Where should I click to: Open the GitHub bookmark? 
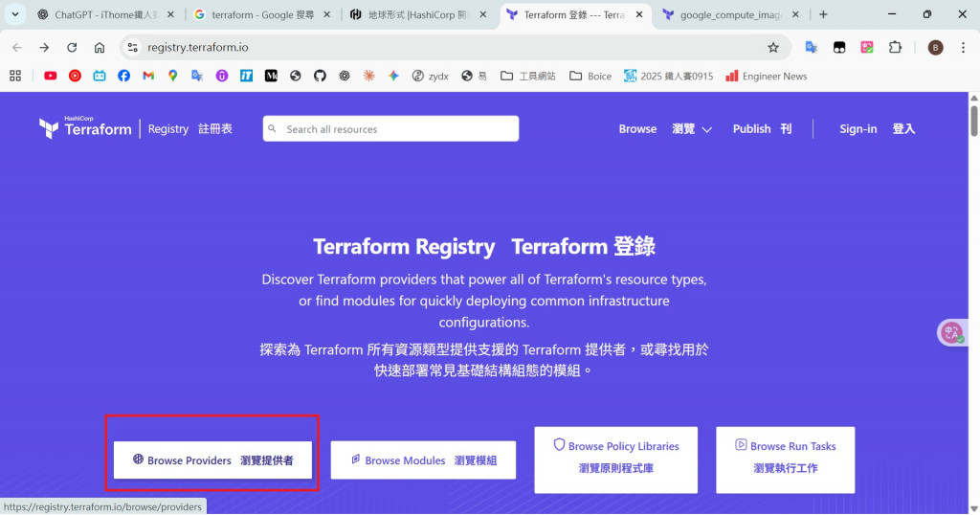point(320,76)
